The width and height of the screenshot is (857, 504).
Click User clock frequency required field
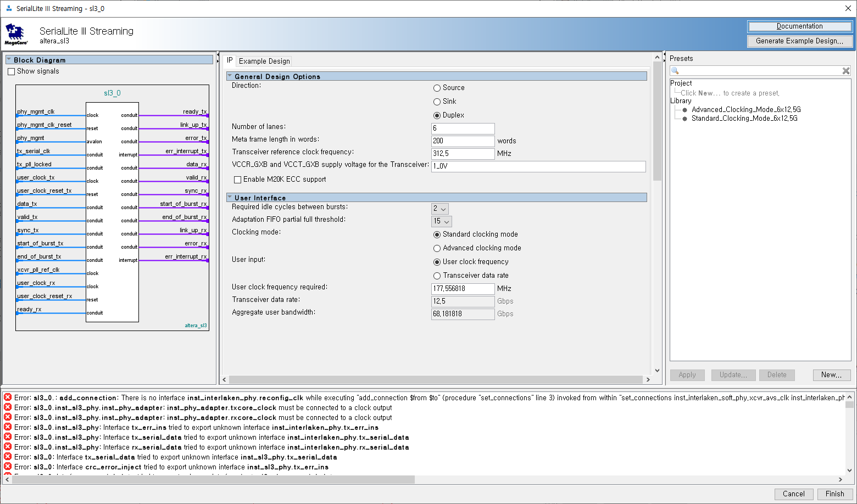[463, 289]
